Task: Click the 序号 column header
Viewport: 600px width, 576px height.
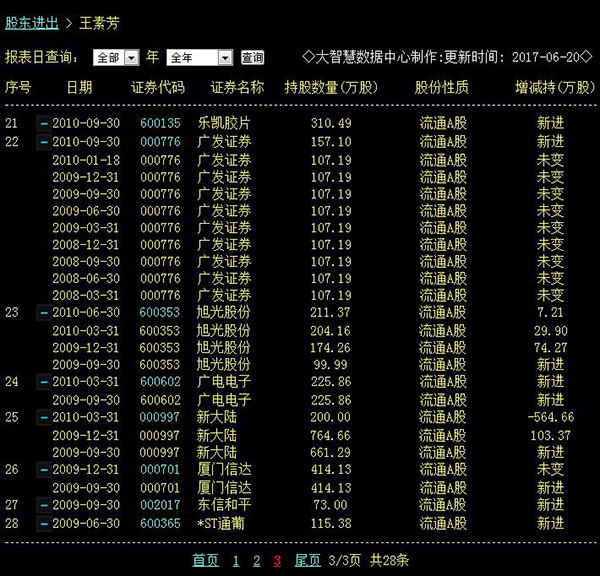Action: pyautogui.click(x=18, y=88)
